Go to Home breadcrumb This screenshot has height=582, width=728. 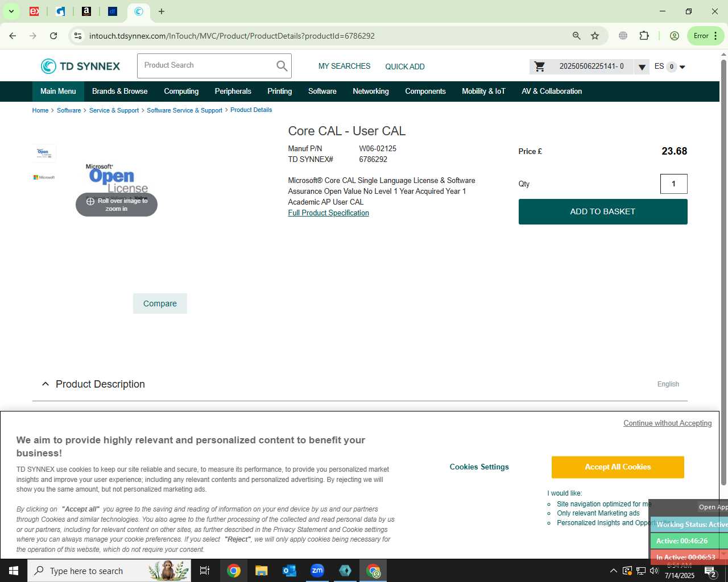pyautogui.click(x=40, y=110)
